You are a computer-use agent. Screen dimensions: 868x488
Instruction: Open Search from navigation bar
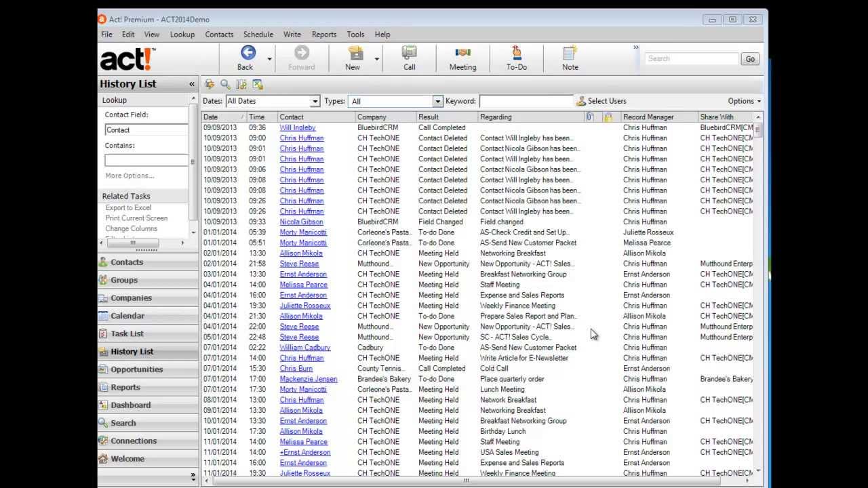tap(148, 423)
